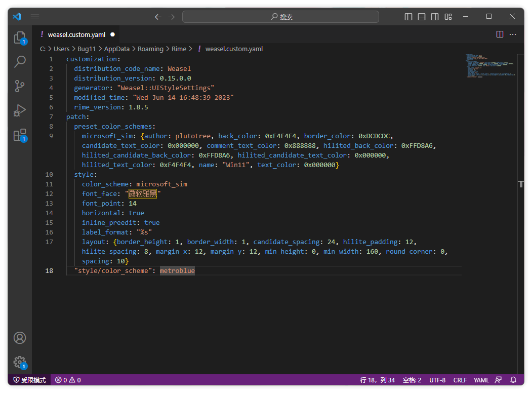Open Run and Debug view
532x393 pixels.
(20, 110)
